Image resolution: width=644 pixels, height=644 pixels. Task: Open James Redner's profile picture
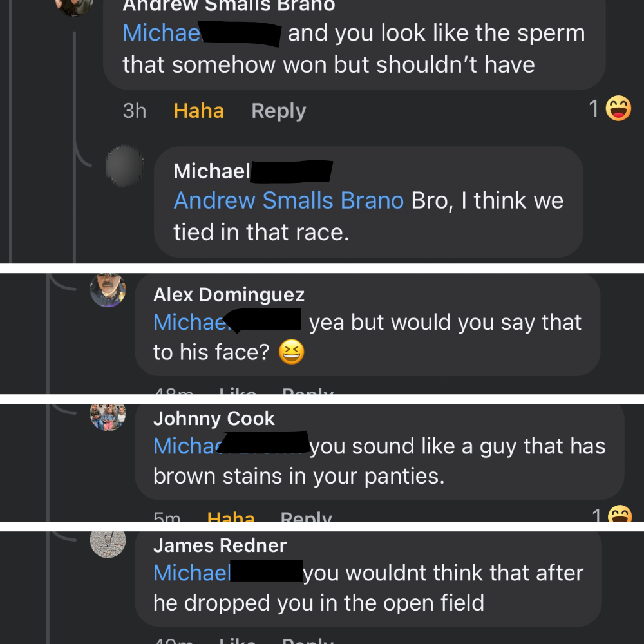click(108, 543)
